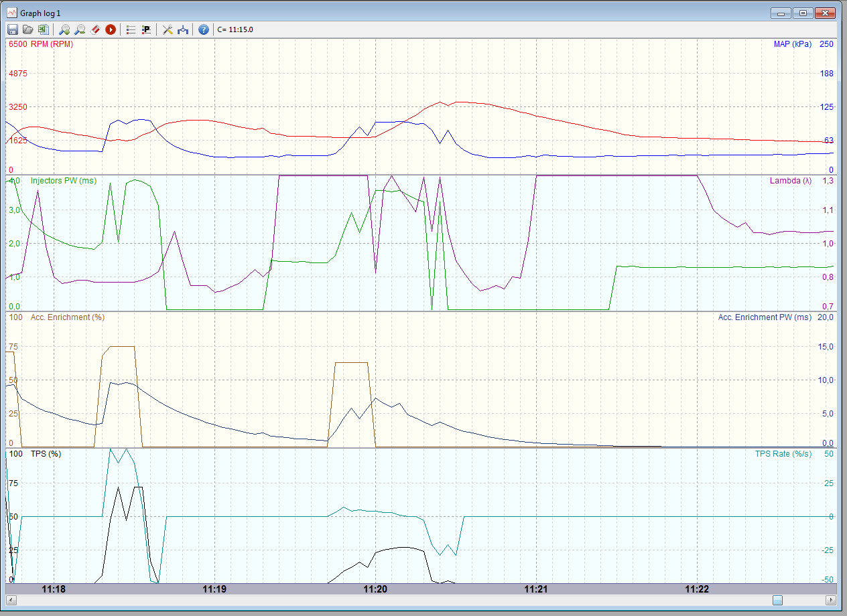Click the blue caliper measurement icon
The height and width of the screenshot is (616, 847).
(183, 29)
